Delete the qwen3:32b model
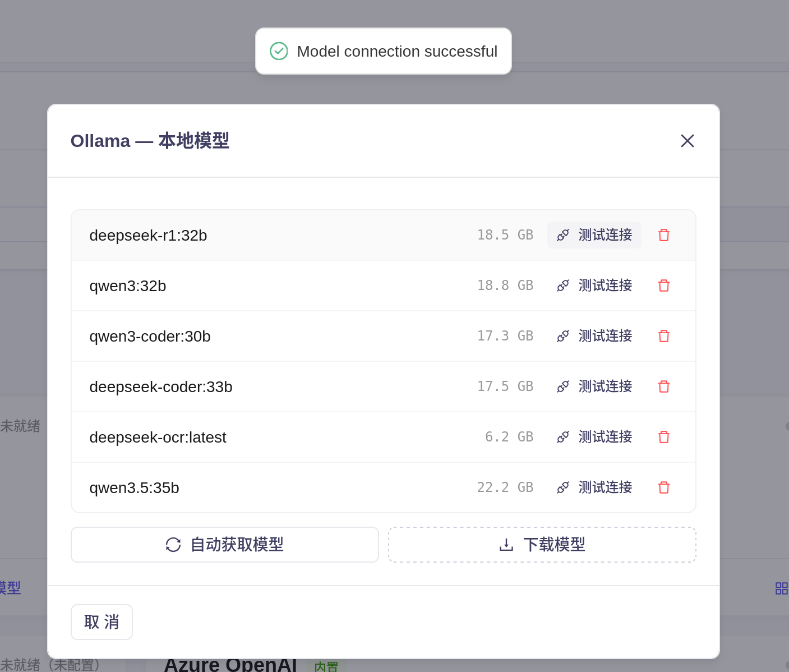The height and width of the screenshot is (672, 789). (664, 286)
